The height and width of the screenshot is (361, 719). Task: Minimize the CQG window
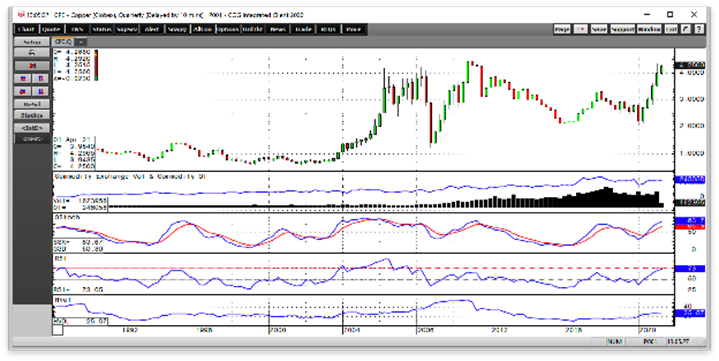[647, 14]
